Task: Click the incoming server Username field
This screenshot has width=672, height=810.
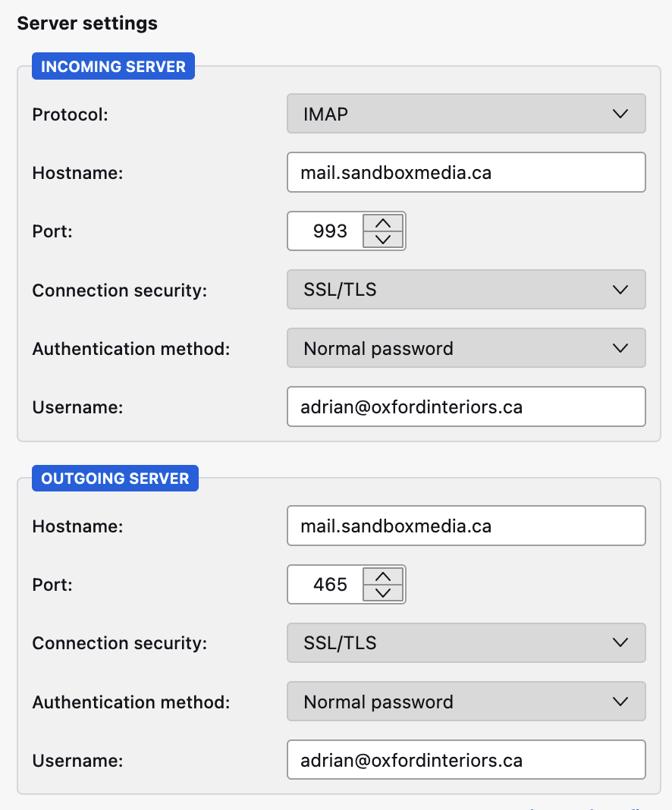Action: click(x=466, y=407)
